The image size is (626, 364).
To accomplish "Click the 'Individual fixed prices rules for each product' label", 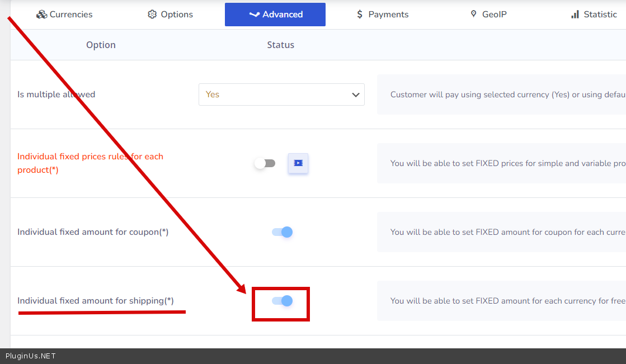I will point(90,163).
